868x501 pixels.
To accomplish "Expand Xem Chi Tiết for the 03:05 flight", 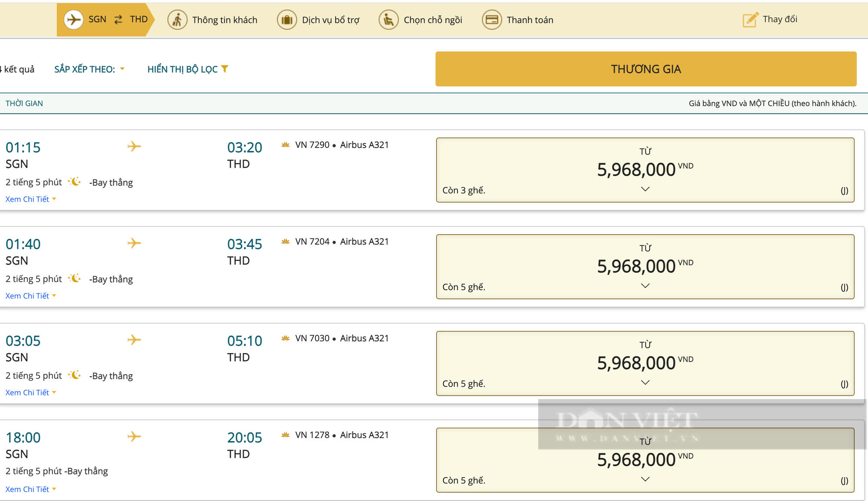I will point(31,393).
